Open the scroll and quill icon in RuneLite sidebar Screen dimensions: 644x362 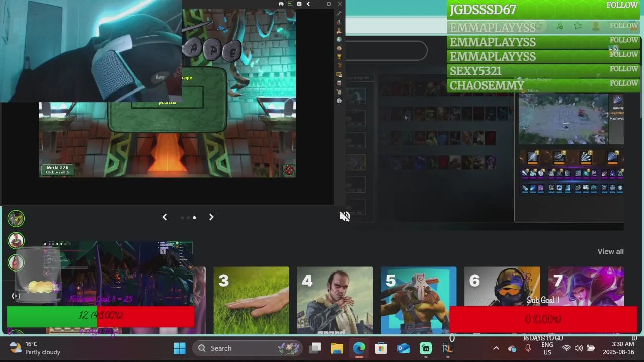pos(339,92)
